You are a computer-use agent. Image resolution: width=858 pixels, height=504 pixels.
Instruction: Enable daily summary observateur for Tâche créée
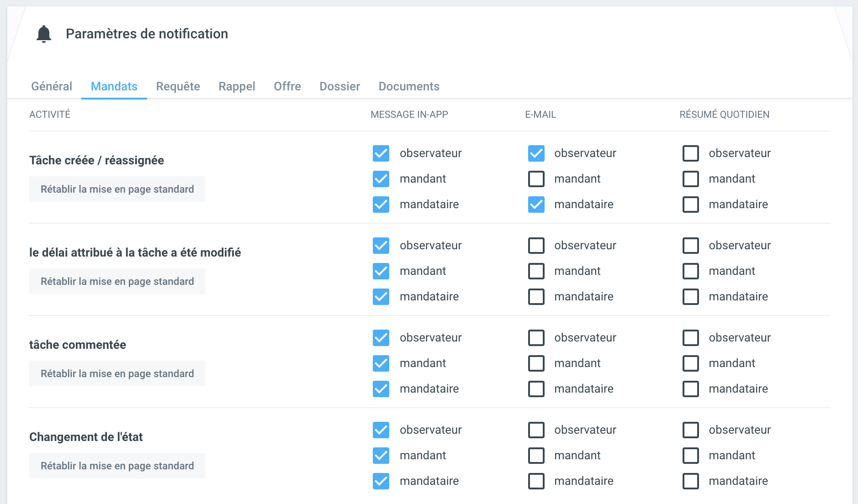click(x=690, y=153)
